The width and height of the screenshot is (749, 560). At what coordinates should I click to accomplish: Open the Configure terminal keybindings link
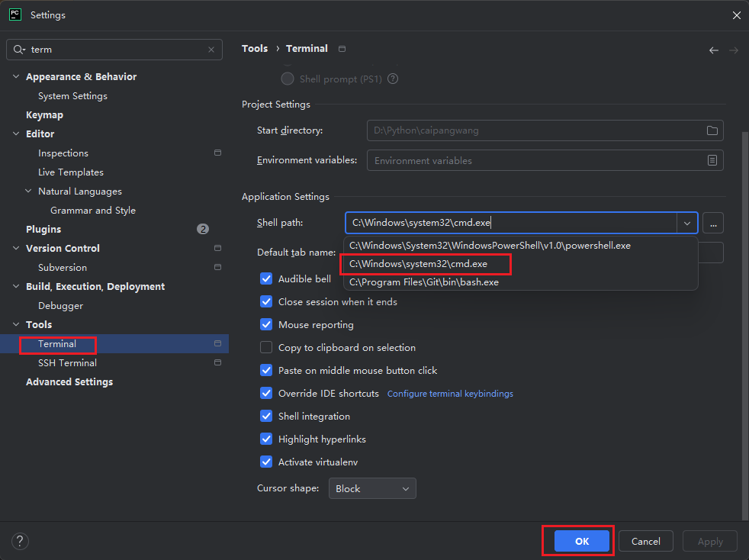(450, 394)
